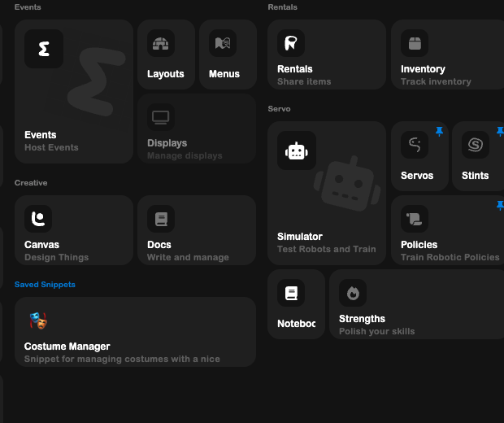This screenshot has height=423, width=504.
Task: Click 'Stints' tile label
Action: coord(476,176)
